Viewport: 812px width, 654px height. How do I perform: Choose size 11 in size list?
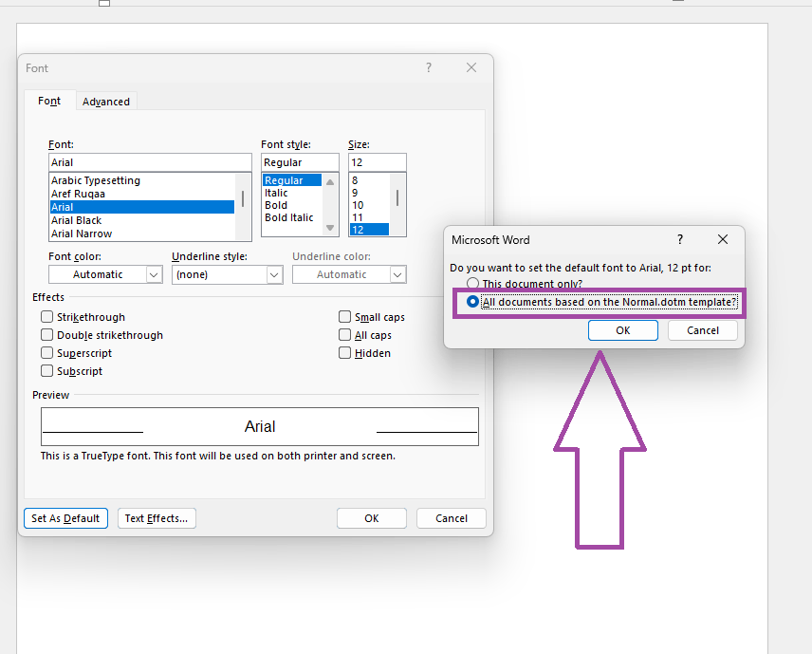[x=369, y=217]
